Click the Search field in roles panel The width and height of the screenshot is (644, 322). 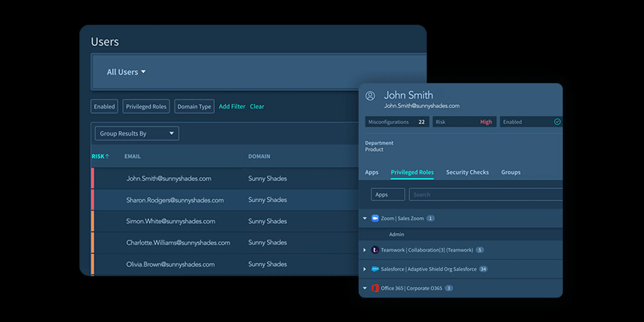point(486,194)
